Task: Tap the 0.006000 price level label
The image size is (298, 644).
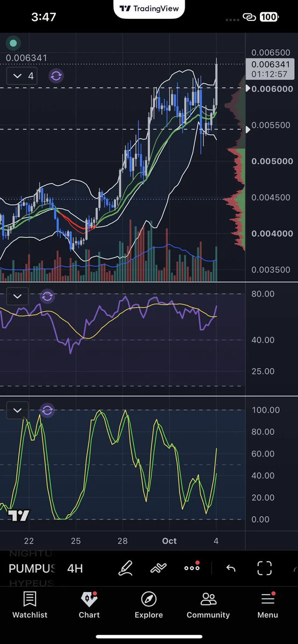Action: pyautogui.click(x=272, y=89)
